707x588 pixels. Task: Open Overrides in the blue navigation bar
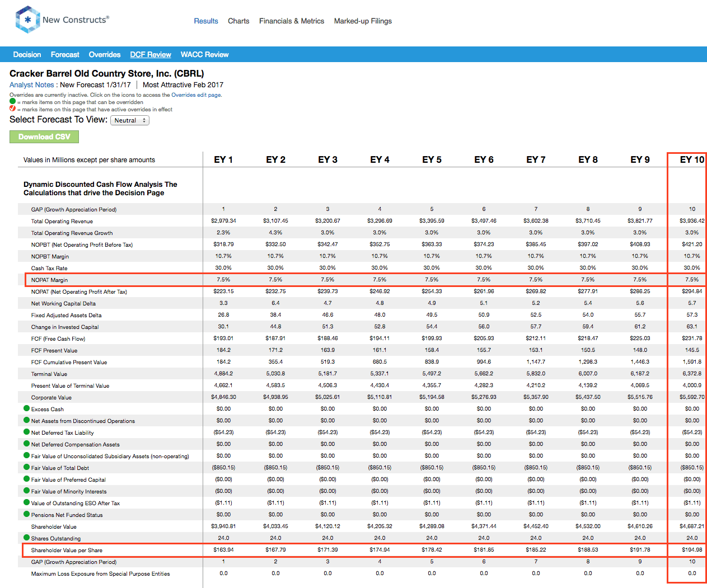(105, 55)
